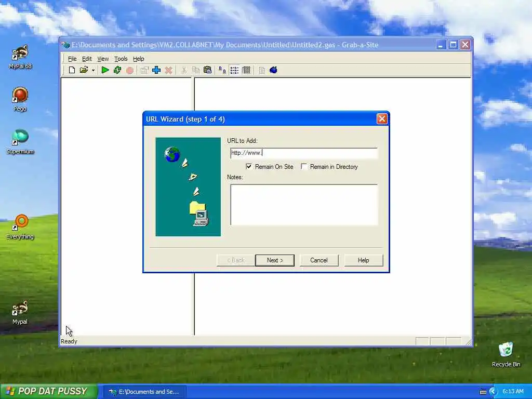The height and width of the screenshot is (399, 532).
Task: Expand hidden tray icons arrow
Action: click(493, 392)
